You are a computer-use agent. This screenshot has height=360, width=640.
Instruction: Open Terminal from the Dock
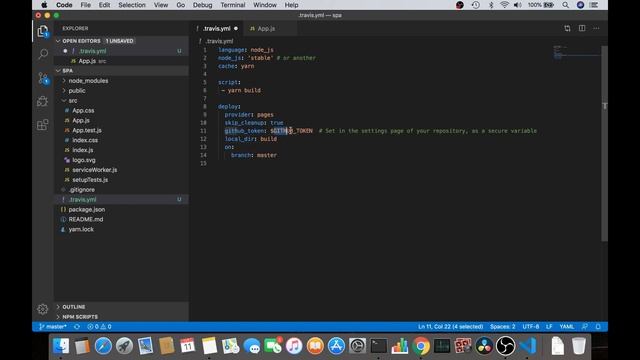click(378, 346)
